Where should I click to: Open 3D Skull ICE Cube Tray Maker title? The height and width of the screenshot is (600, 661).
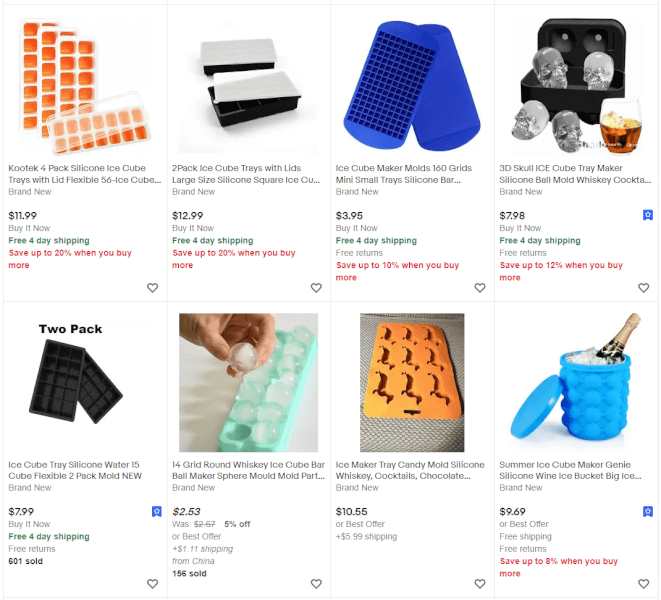tap(575, 174)
